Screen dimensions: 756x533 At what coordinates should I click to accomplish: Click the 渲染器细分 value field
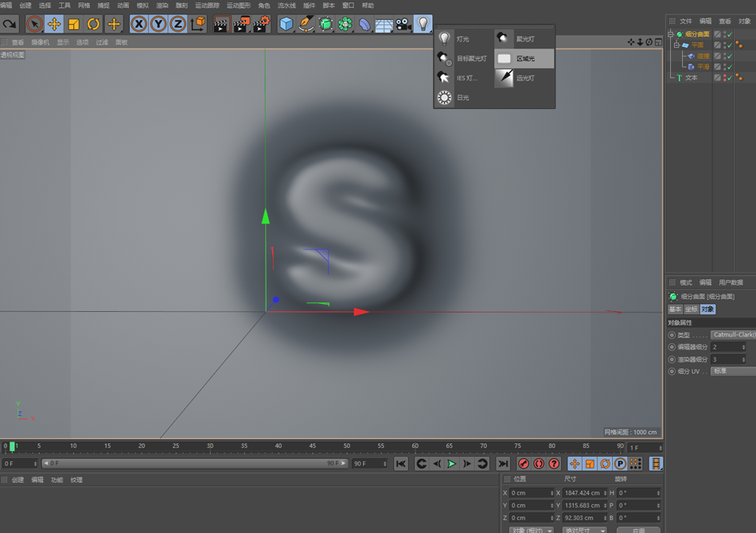click(728, 360)
